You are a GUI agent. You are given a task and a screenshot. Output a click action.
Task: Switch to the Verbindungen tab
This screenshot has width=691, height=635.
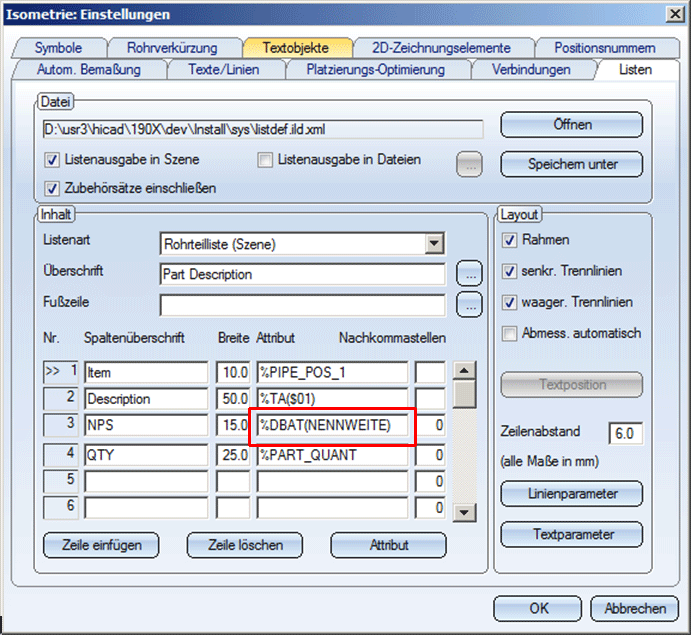click(531, 70)
